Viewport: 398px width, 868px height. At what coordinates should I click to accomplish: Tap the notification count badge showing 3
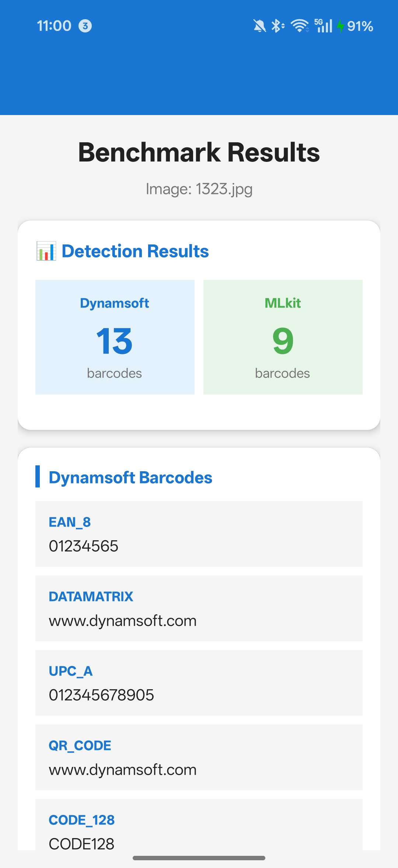[85, 26]
